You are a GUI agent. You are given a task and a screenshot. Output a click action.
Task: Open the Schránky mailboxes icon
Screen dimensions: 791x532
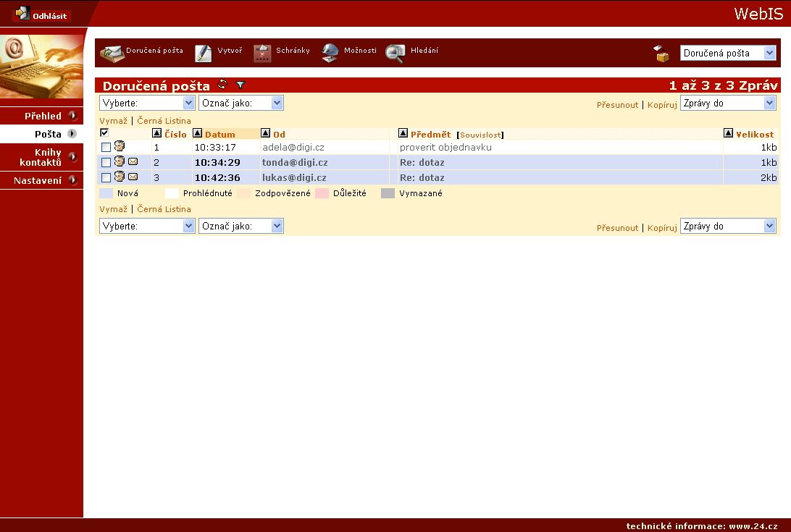tap(262, 53)
